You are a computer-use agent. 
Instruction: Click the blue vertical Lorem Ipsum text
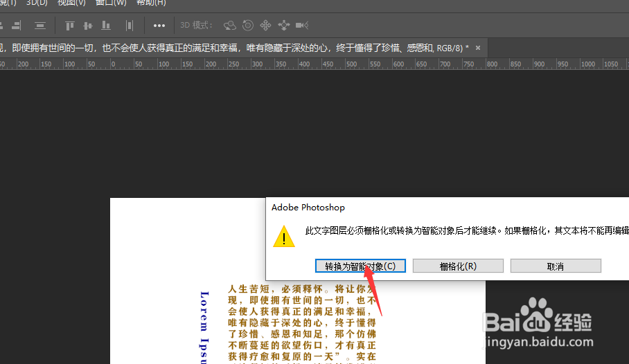(204, 327)
